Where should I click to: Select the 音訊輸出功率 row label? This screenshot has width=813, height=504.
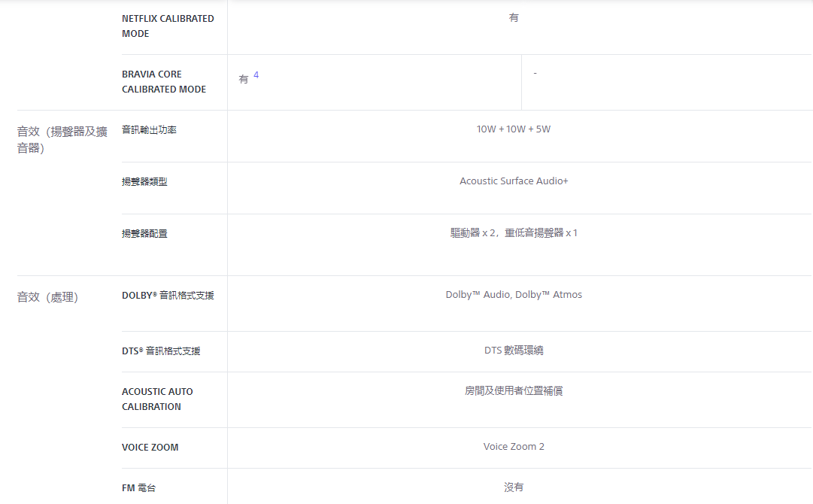tap(149, 130)
